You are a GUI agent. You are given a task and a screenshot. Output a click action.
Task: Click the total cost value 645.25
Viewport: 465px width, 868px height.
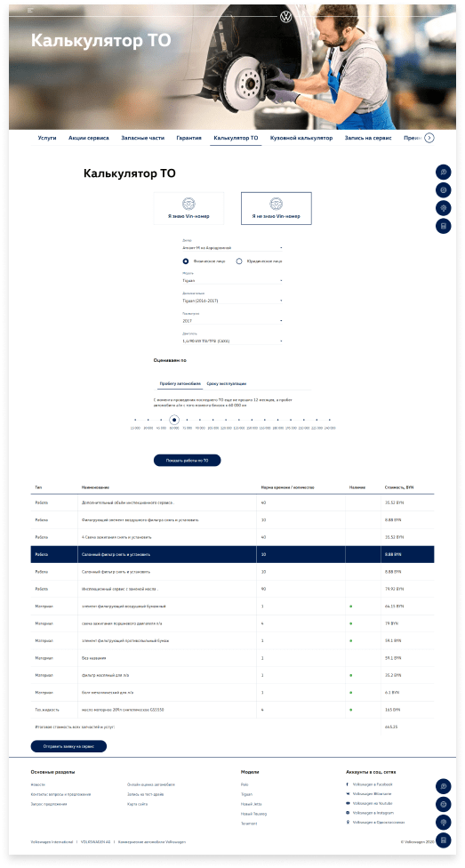391,726
